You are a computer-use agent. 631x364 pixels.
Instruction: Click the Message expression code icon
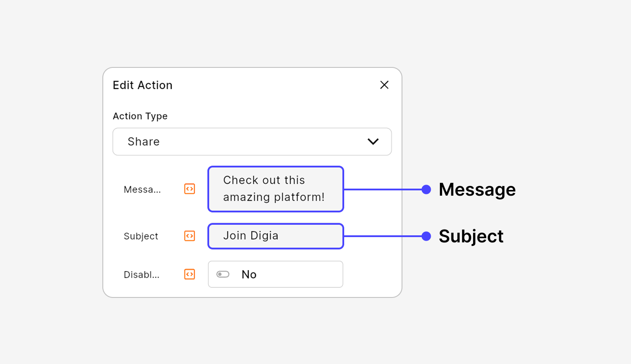(189, 189)
